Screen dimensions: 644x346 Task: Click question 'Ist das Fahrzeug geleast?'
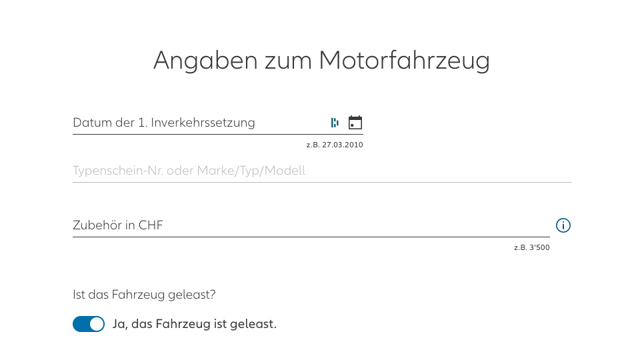tap(144, 294)
